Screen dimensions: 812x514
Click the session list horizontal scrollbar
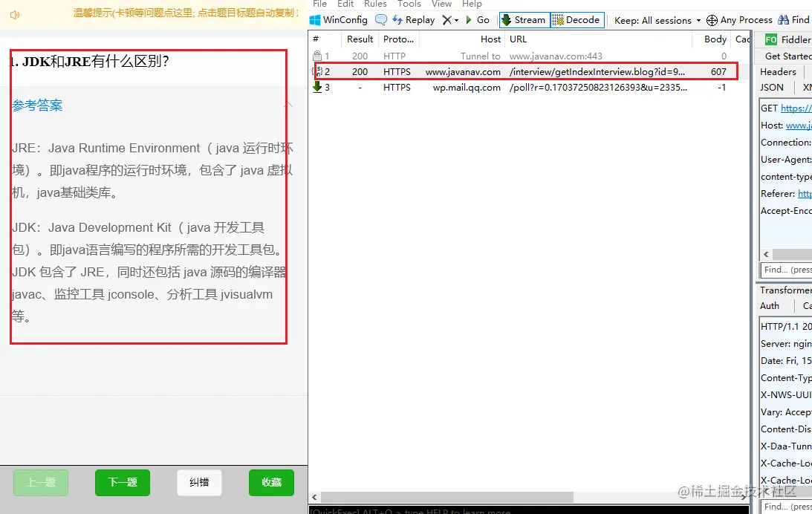[447, 497]
